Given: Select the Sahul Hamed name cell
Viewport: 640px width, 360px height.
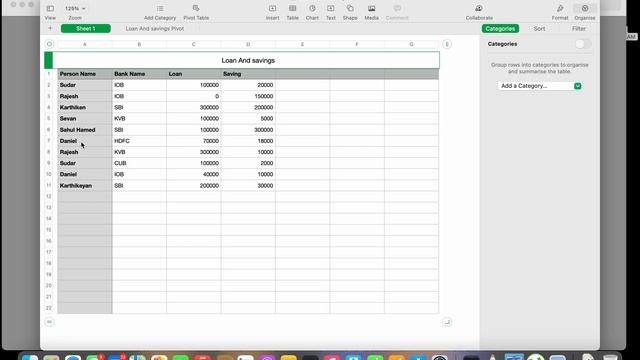Looking at the screenshot, I should coord(85,130).
